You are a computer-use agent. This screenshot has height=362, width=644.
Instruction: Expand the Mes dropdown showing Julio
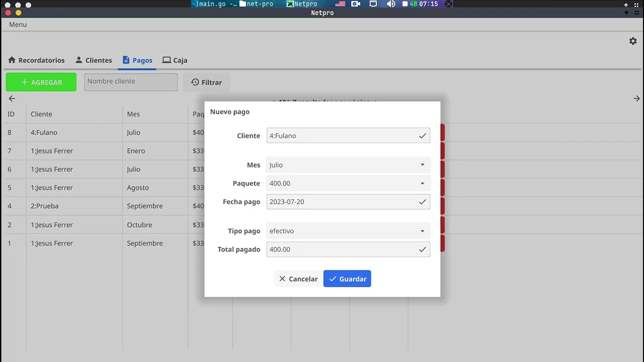348,165
